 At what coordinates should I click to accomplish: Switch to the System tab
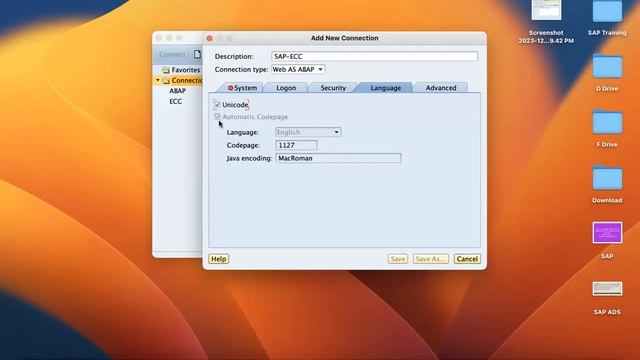click(x=242, y=88)
